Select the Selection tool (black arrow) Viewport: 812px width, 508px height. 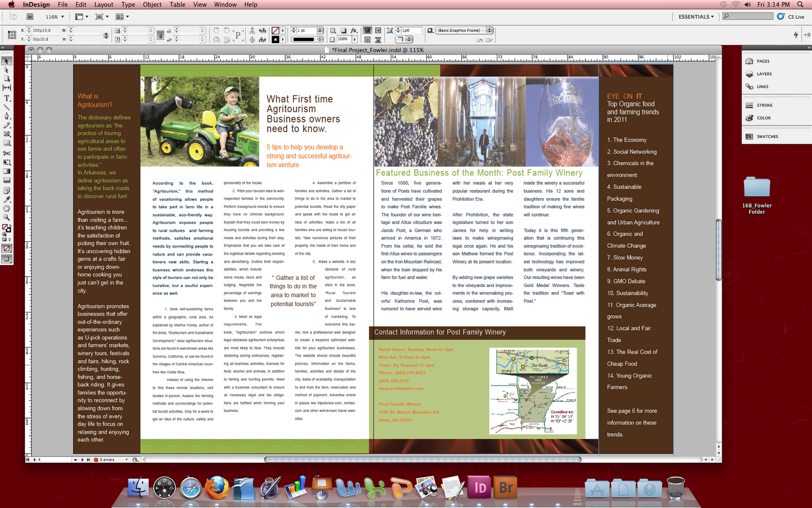(7, 61)
